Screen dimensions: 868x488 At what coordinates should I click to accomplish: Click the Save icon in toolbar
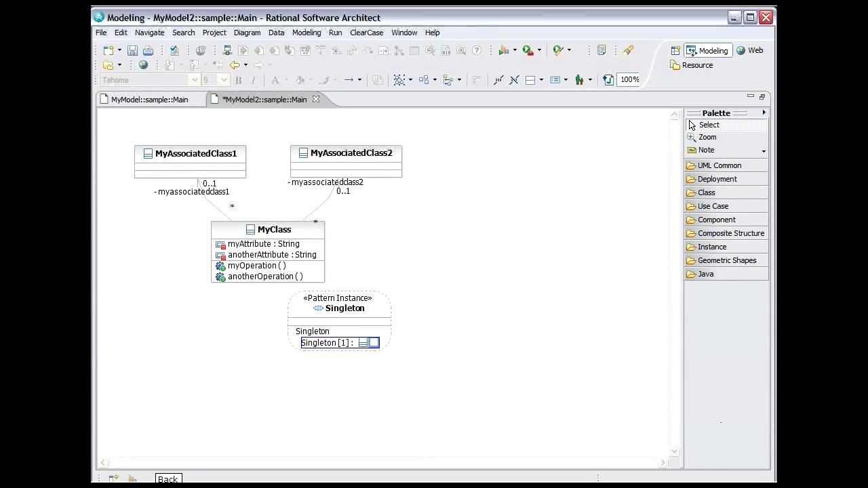pyautogui.click(x=132, y=50)
